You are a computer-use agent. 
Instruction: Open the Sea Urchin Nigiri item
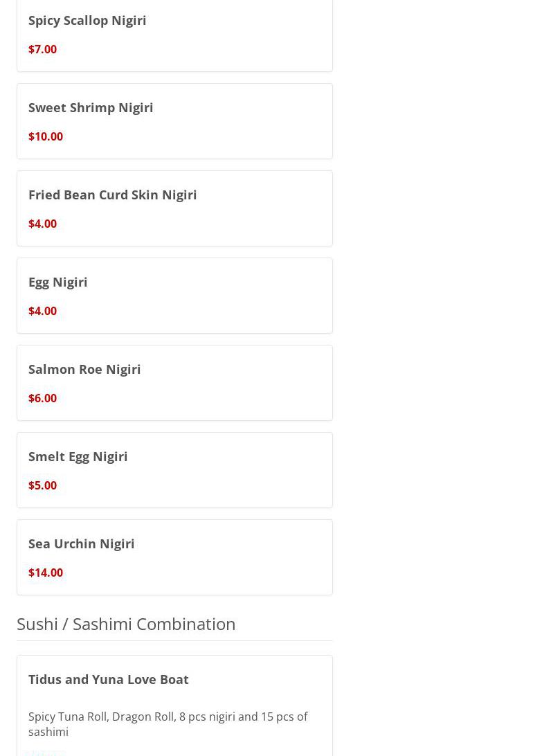click(82, 543)
